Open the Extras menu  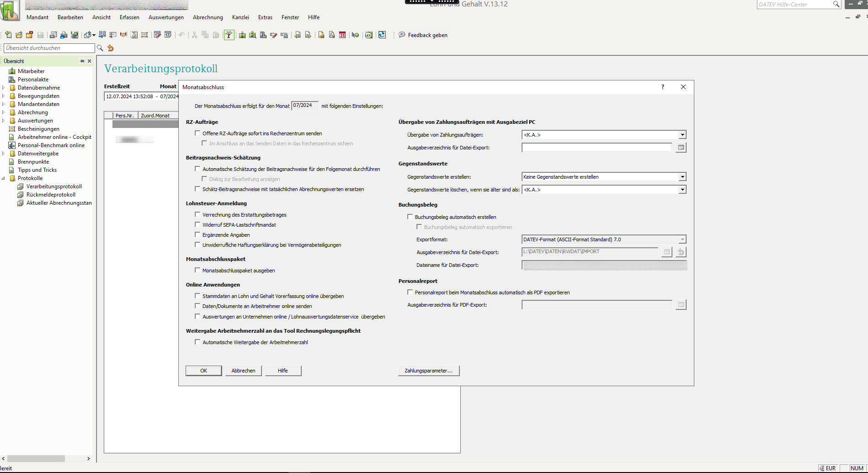(265, 17)
